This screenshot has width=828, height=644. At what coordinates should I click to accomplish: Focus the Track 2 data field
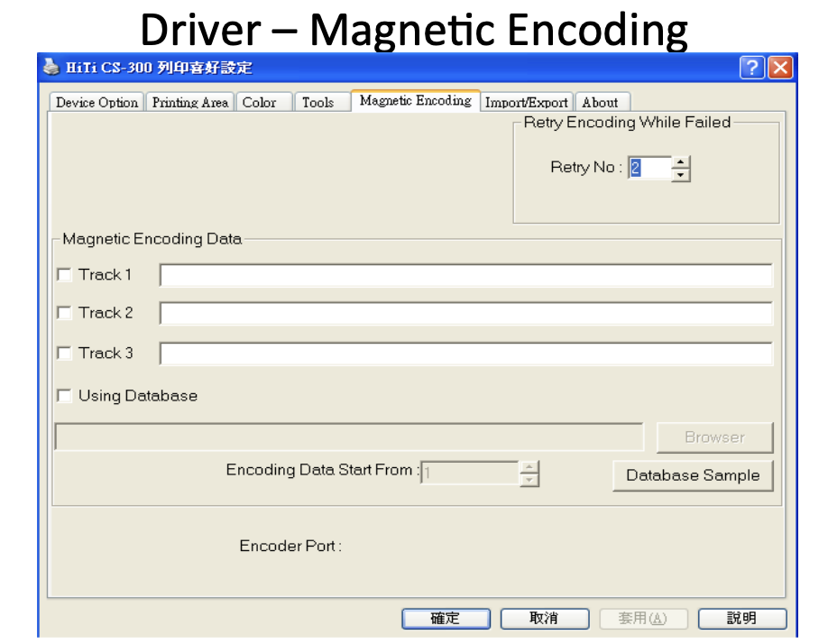pos(465,314)
